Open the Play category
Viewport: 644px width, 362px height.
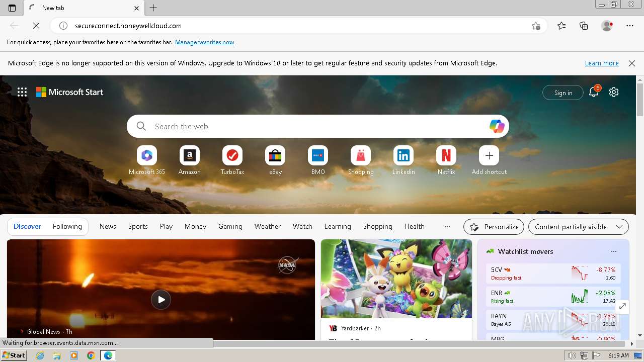(166, 227)
